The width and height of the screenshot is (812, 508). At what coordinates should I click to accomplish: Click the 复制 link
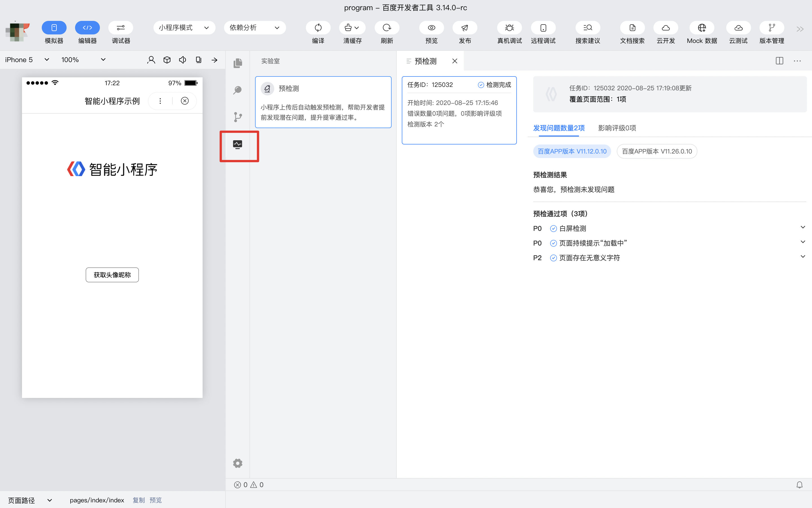tap(138, 500)
